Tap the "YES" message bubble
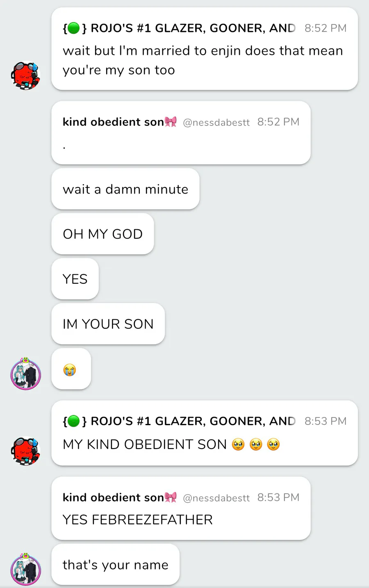 75,279
